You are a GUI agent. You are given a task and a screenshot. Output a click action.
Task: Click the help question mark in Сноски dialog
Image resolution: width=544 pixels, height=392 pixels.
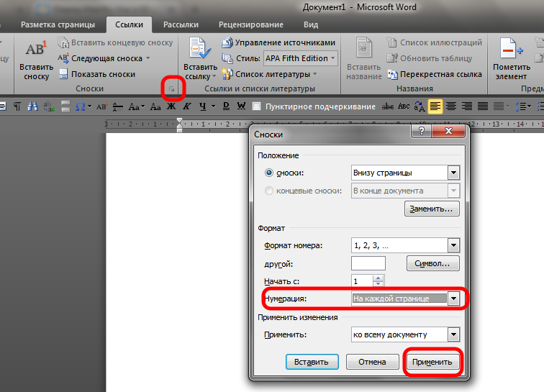[421, 131]
